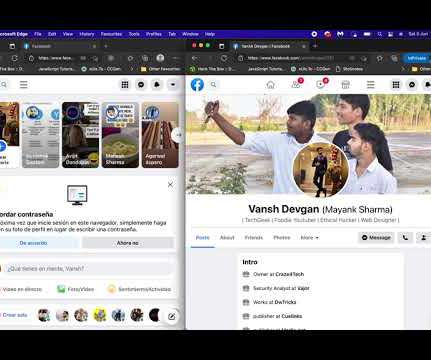Close the remember password prompt
Screen dimensions: 431x360
pyautogui.click(x=170, y=184)
